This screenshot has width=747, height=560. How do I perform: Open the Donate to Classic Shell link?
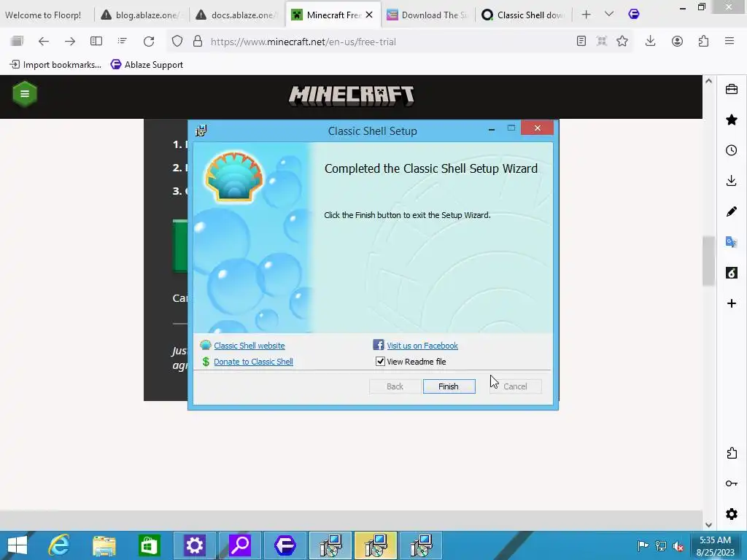pos(253,362)
